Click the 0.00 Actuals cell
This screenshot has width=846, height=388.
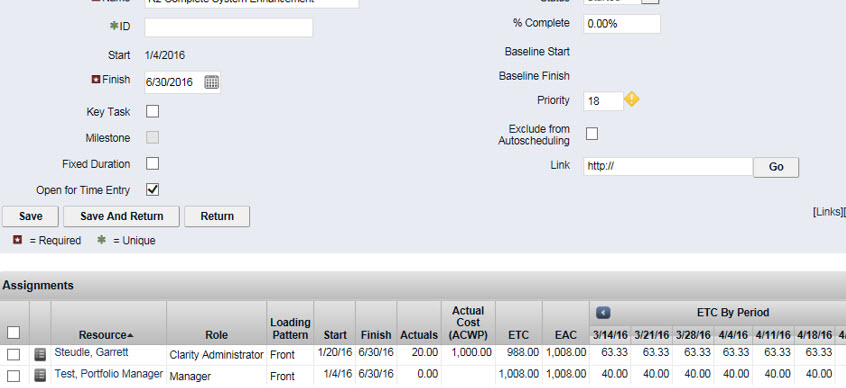click(429, 374)
